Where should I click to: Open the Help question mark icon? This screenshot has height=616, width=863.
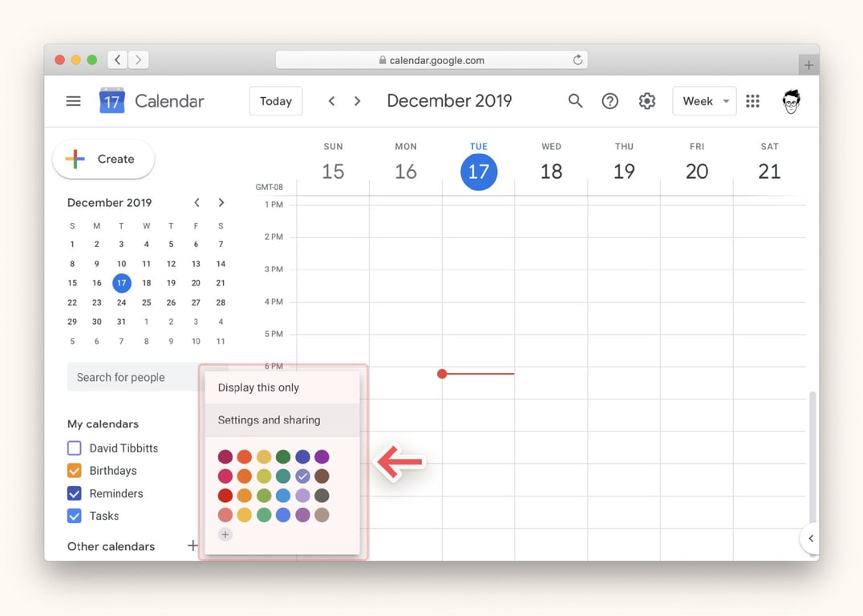pos(610,101)
